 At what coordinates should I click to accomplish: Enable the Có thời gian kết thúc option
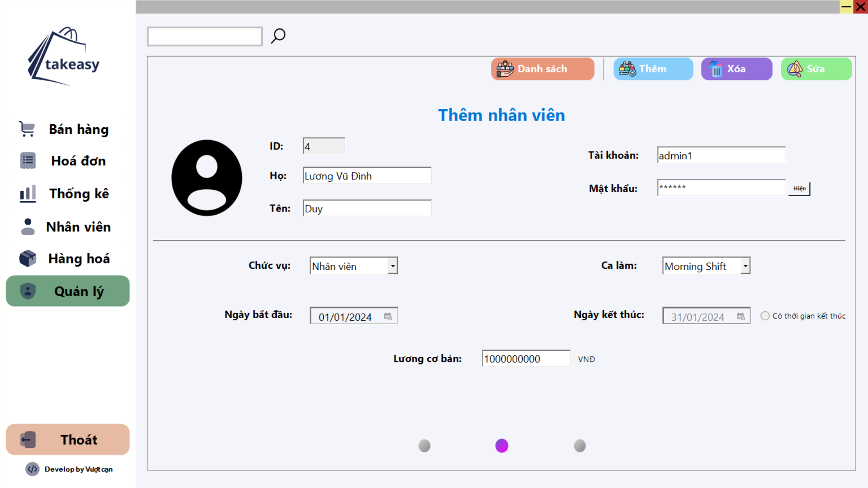click(765, 316)
